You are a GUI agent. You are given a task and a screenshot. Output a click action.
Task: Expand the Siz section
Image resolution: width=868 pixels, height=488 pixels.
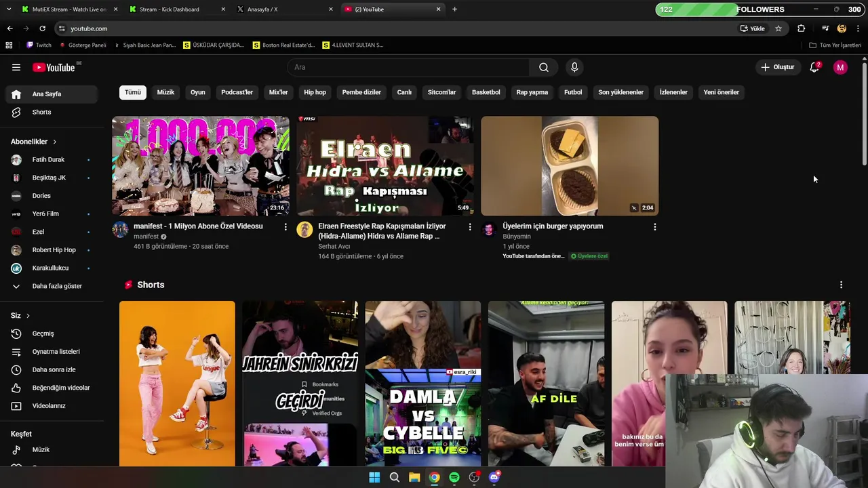[x=20, y=316]
